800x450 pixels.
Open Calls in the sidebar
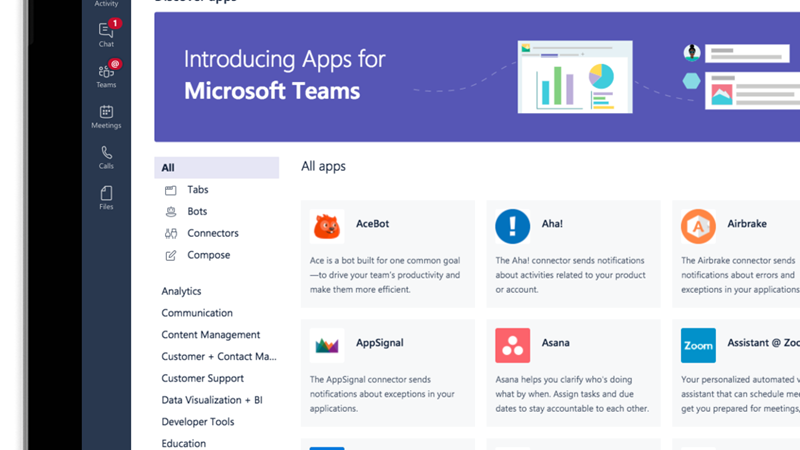coord(106,157)
